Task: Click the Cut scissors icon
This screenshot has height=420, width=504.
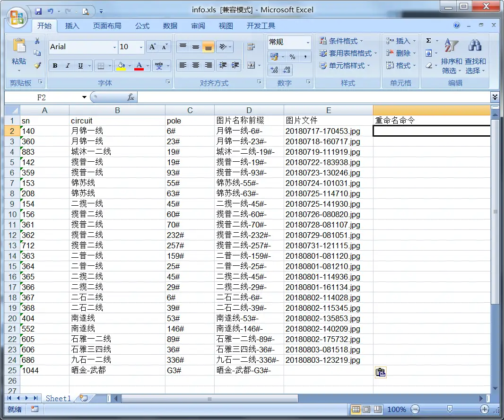Action: coord(37,42)
